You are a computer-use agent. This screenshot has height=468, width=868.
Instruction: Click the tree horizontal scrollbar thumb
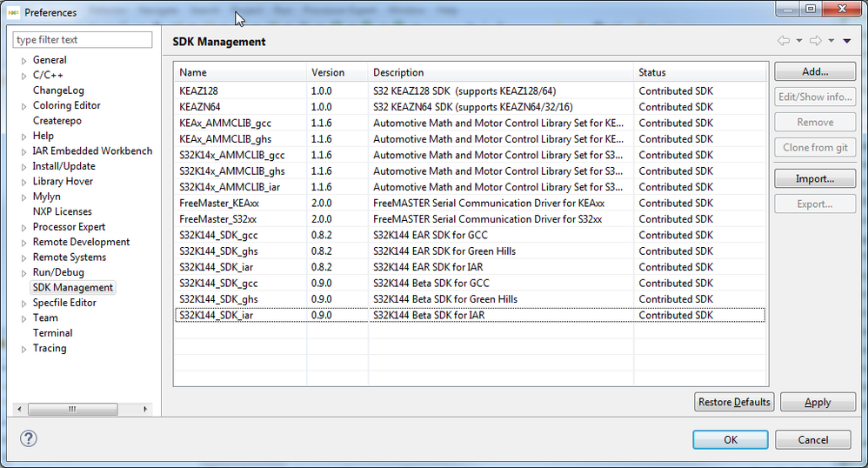(72, 410)
